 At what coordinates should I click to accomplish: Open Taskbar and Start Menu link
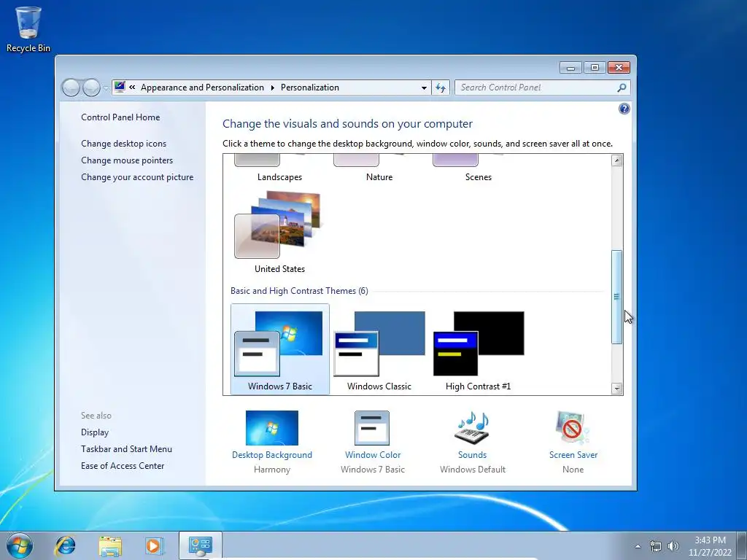click(x=126, y=449)
